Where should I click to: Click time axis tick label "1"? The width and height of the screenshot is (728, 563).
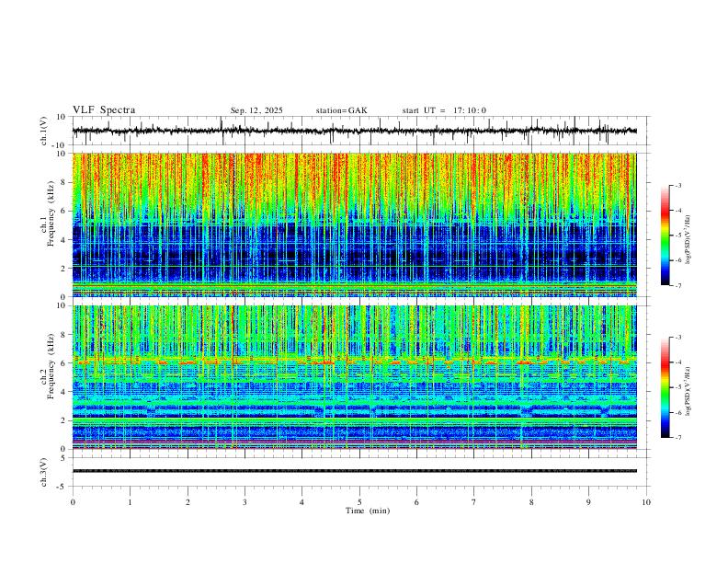click(131, 502)
